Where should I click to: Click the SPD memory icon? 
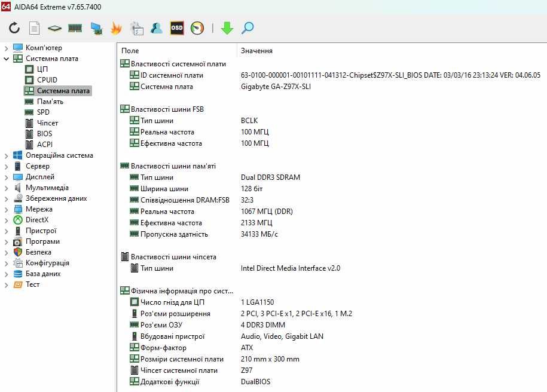click(x=29, y=112)
